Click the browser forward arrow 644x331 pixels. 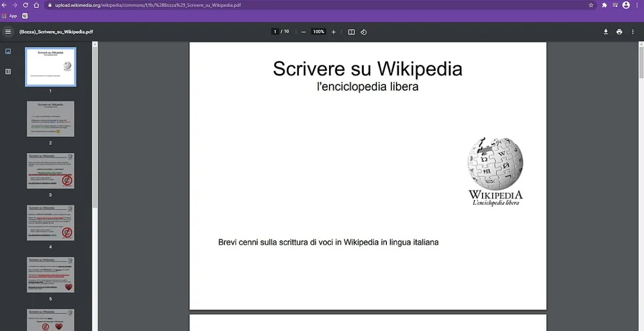tap(14, 5)
